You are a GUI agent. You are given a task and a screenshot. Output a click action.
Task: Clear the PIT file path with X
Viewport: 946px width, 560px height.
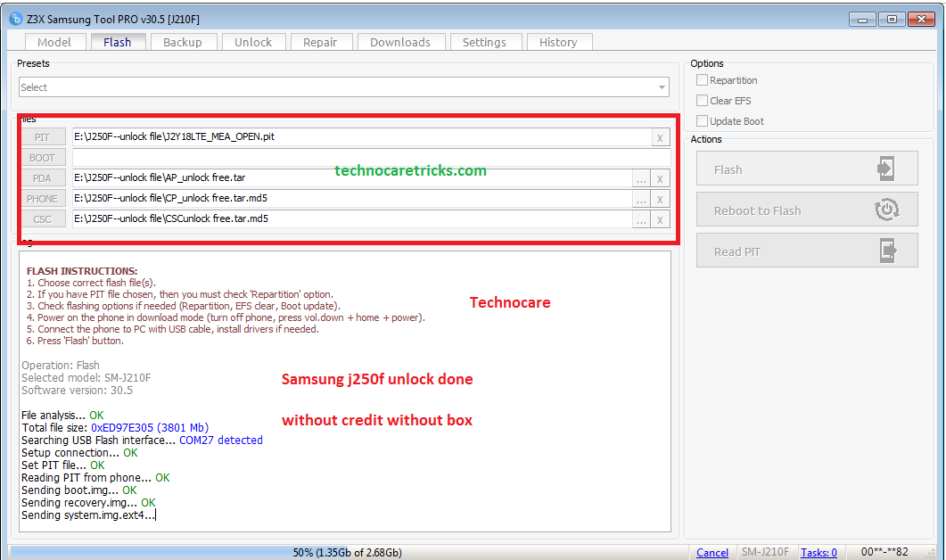[x=660, y=137]
